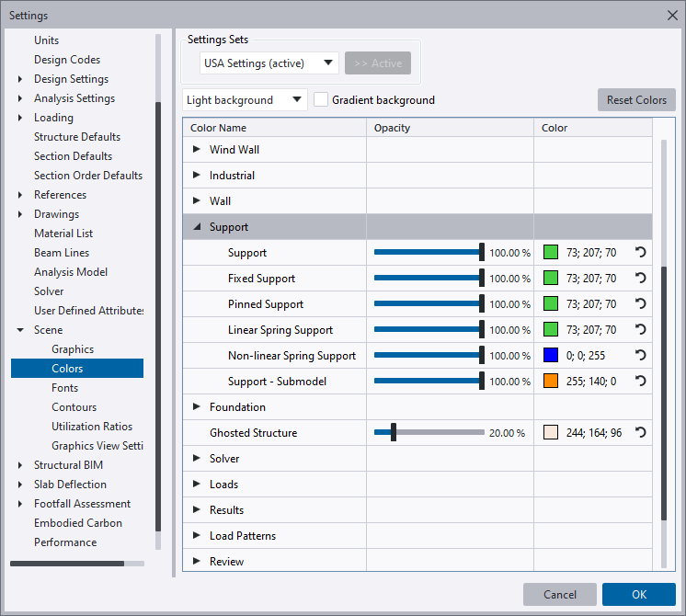Viewport: 686px width, 616px height.
Task: Click the Reset Colors button
Action: tap(636, 100)
